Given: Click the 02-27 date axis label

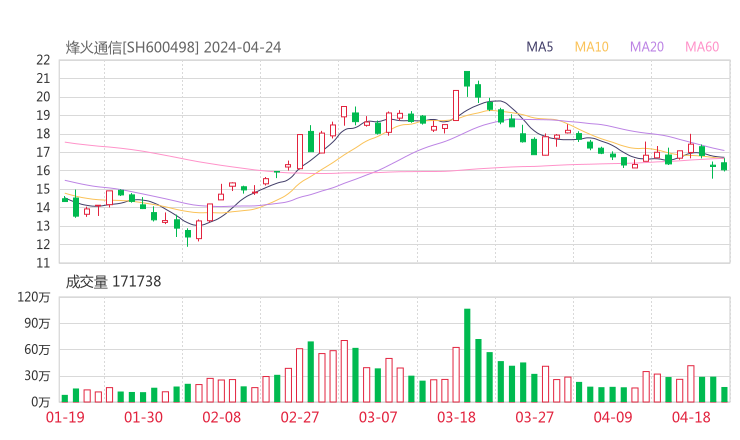Looking at the screenshot, I should (x=300, y=417).
